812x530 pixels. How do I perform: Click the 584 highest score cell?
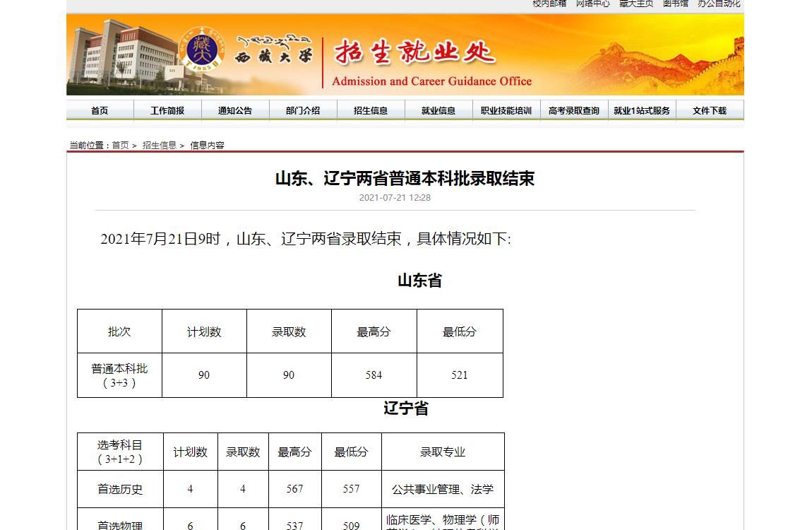374,376
